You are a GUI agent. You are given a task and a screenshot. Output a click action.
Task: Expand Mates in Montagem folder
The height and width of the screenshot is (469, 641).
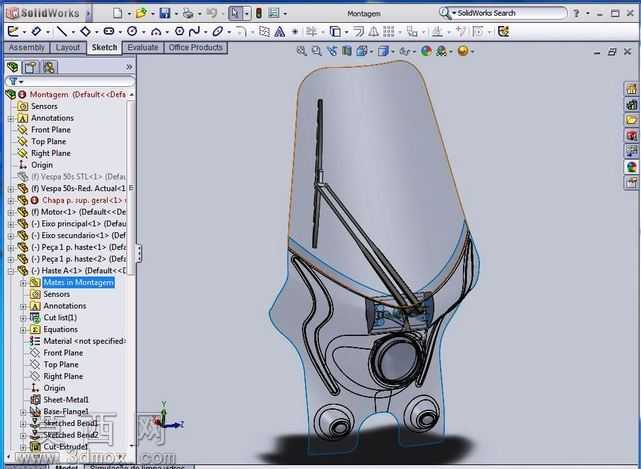(x=23, y=283)
